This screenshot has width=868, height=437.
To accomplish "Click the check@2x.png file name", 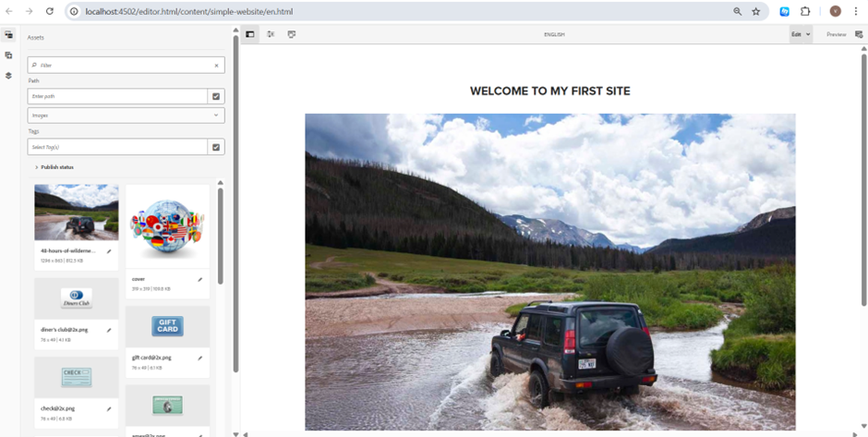I will pos(57,408).
